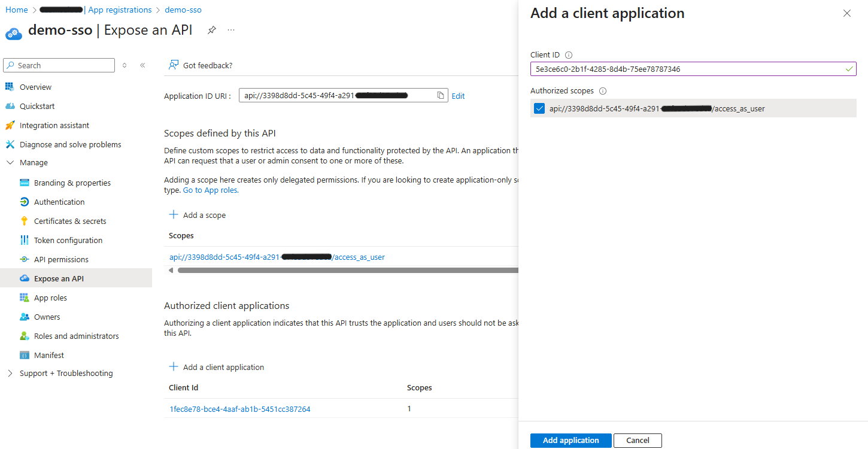Click the sidebar search magnifier icon
This screenshot has height=449, width=868.
click(x=11, y=65)
